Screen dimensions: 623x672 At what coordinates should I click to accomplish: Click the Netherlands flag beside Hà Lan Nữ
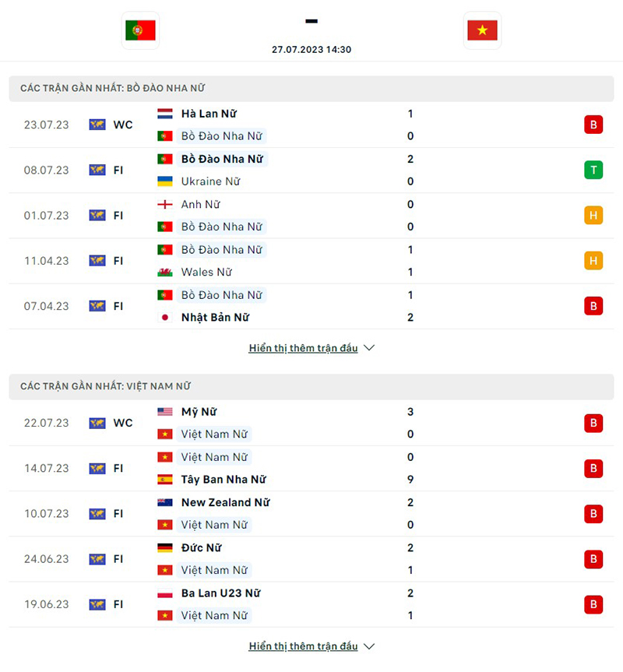pyautogui.click(x=165, y=114)
